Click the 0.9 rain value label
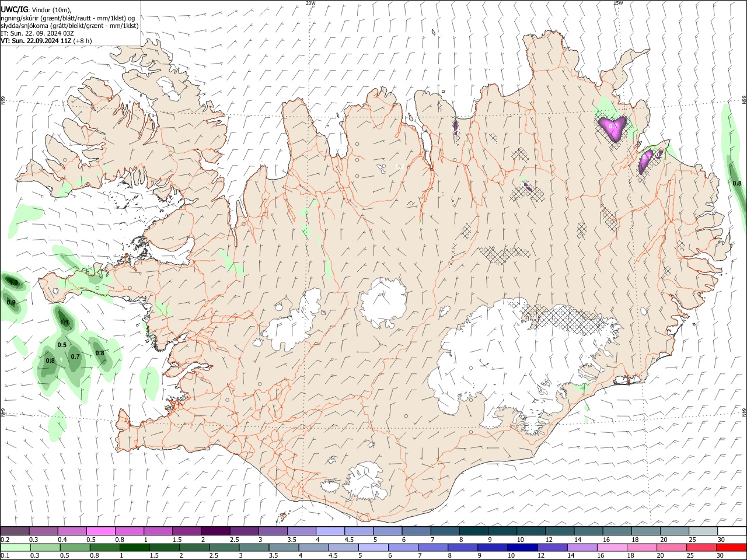 pos(11,302)
